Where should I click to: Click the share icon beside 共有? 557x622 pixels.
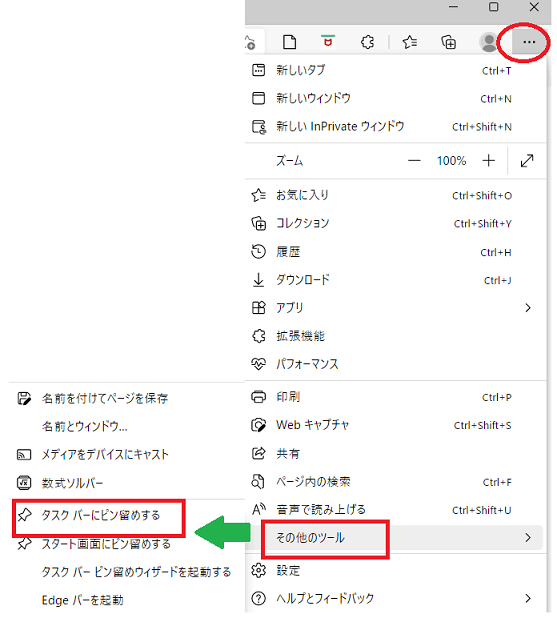(258, 453)
